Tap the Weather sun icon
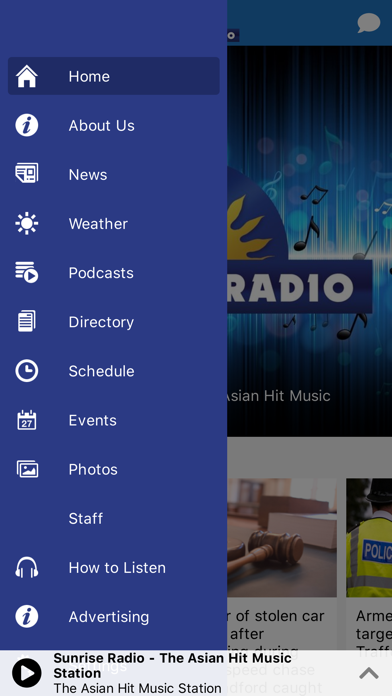 [x=27, y=223]
